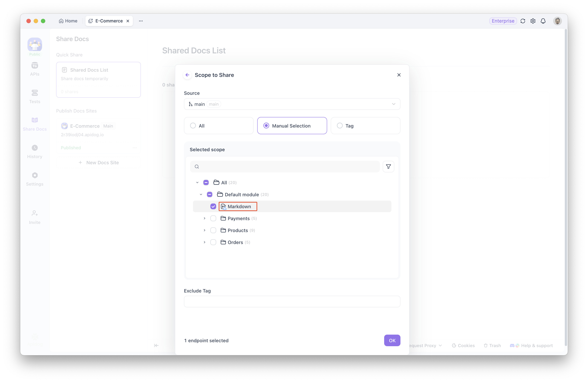588x382 pixels.
Task: Click the Exclude Tag input field
Action: (x=292, y=302)
